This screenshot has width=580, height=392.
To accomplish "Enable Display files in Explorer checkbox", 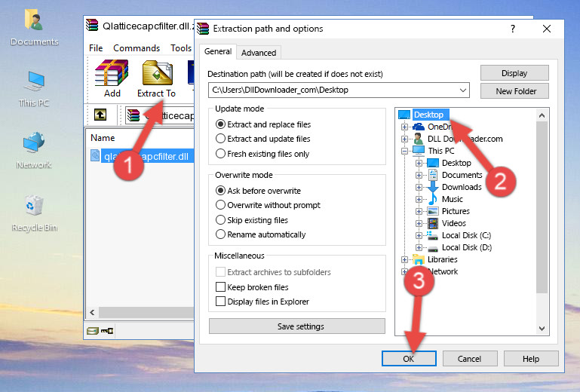I will [x=220, y=302].
